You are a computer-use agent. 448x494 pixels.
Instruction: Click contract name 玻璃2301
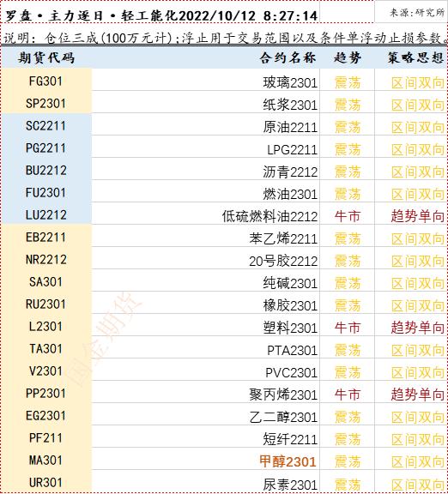[x=290, y=83]
